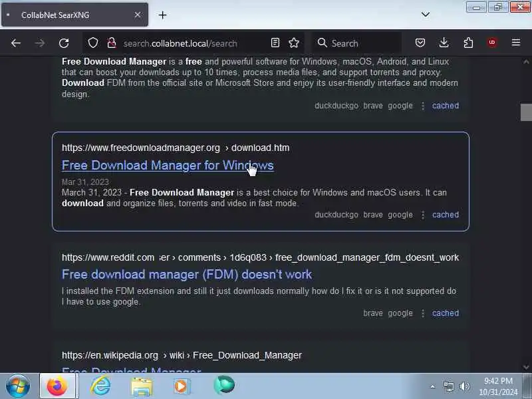Click the en.wikipedia.org result URL text
532x399 pixels.
coord(182,355)
